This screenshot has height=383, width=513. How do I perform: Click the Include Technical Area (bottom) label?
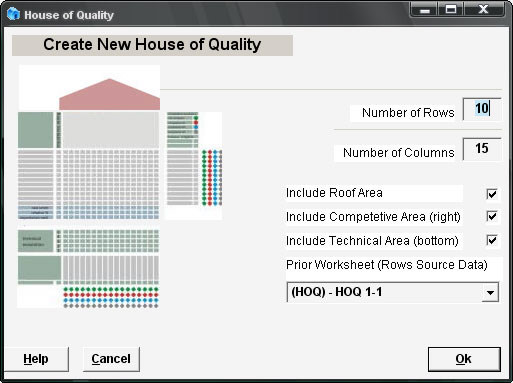coord(372,241)
